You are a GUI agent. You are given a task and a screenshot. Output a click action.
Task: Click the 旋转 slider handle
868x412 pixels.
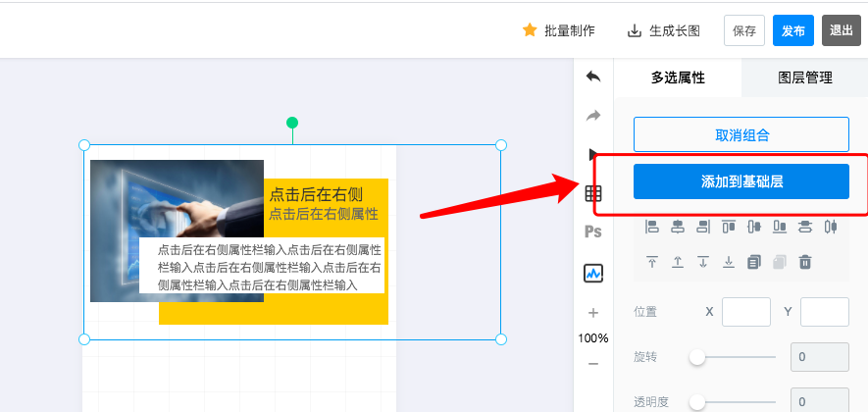click(697, 357)
